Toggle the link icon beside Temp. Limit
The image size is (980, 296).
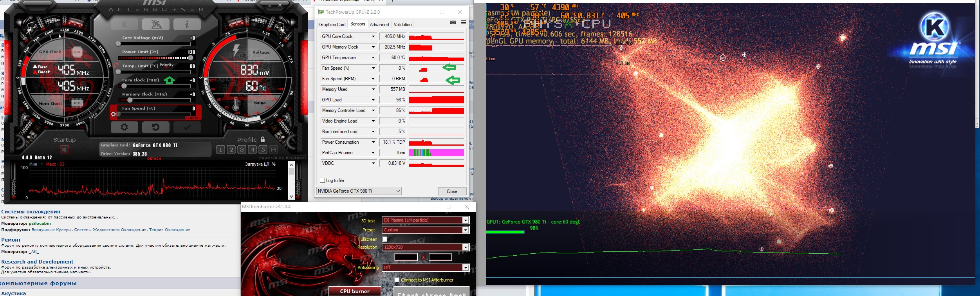[x=116, y=66]
